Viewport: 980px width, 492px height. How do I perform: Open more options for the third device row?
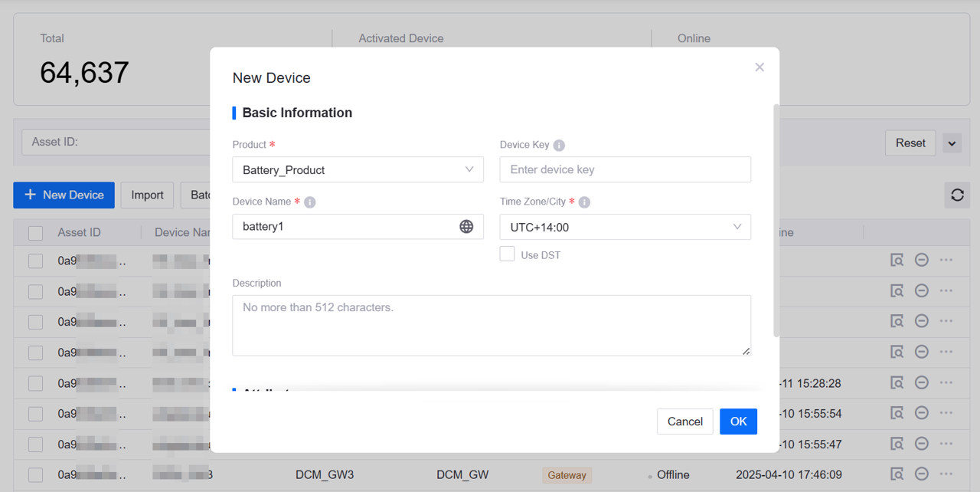[x=946, y=321]
